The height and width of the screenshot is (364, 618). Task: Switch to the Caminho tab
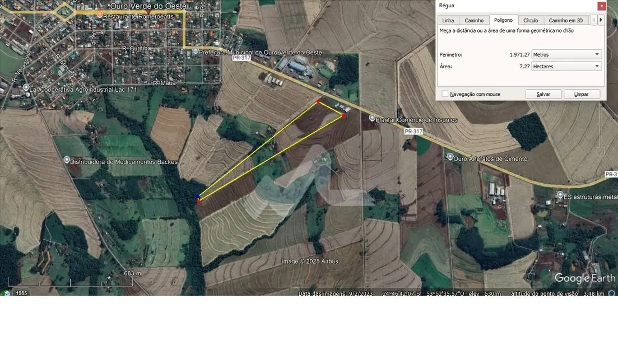474,20
